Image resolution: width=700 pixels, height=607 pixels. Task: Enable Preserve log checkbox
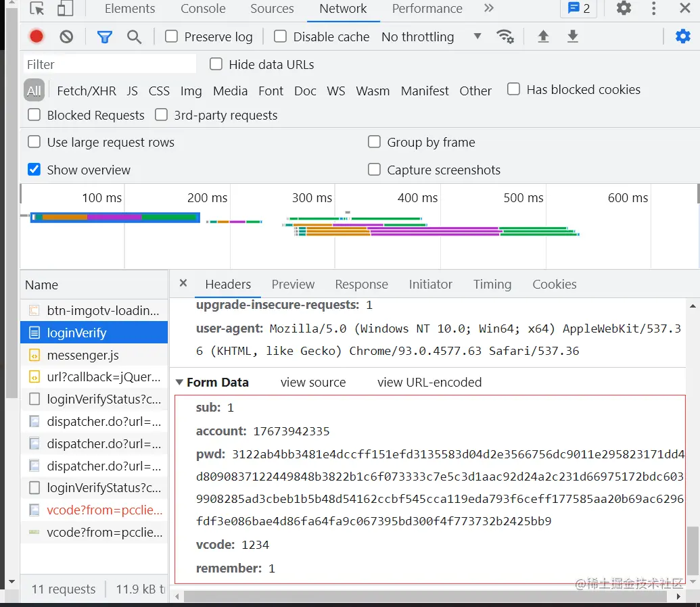pyautogui.click(x=171, y=37)
